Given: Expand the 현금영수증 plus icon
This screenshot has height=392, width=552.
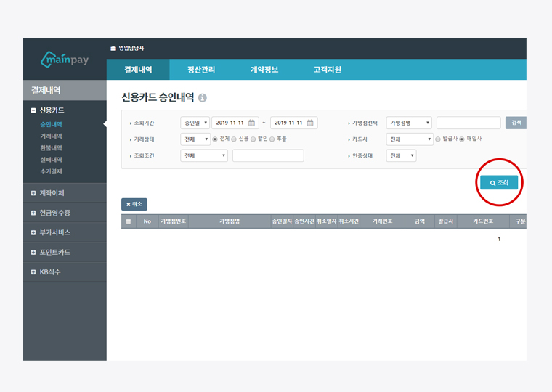Looking at the screenshot, I should [x=33, y=213].
